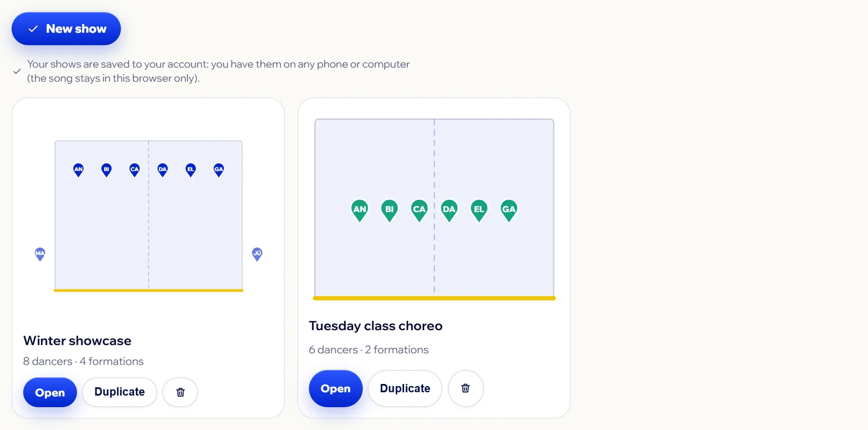Click offstage JÚ dancer pin
The height and width of the screenshot is (430, 868).
(257, 254)
